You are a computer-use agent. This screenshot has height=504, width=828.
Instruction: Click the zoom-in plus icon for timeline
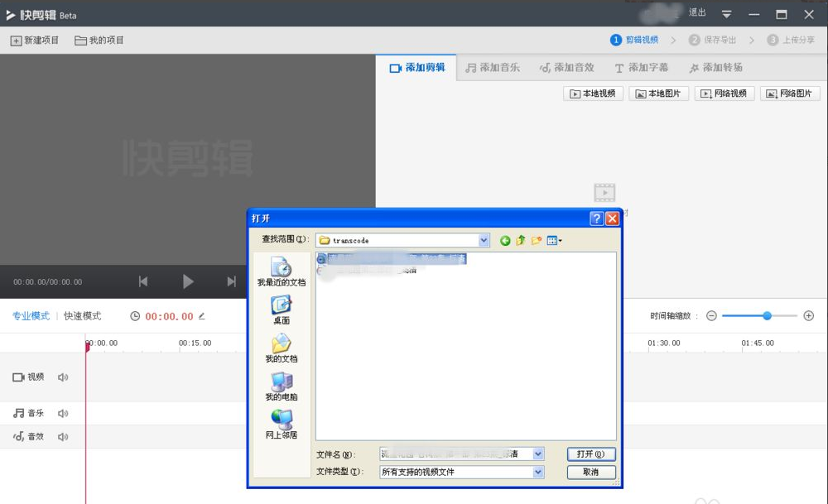(809, 316)
